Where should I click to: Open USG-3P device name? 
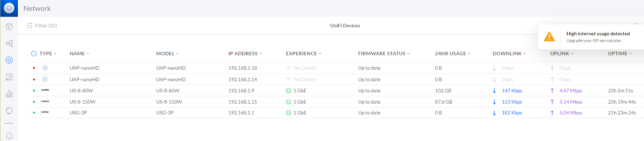(x=78, y=113)
